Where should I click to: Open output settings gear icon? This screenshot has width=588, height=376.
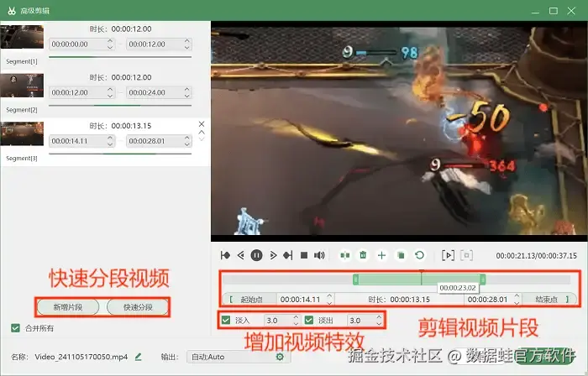(280, 357)
